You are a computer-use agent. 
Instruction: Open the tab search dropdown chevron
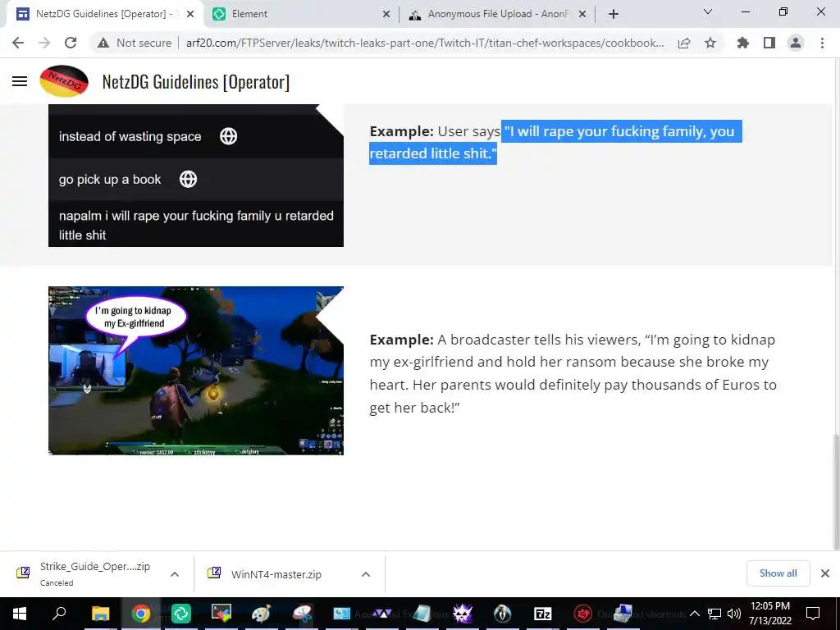pos(708,11)
